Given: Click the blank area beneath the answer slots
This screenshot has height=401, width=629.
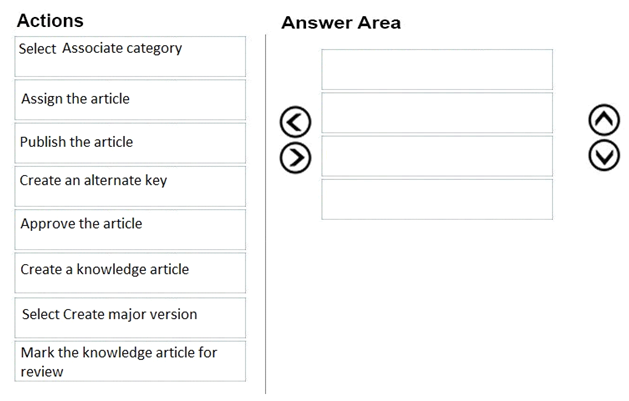Looking at the screenshot, I should [x=437, y=305].
